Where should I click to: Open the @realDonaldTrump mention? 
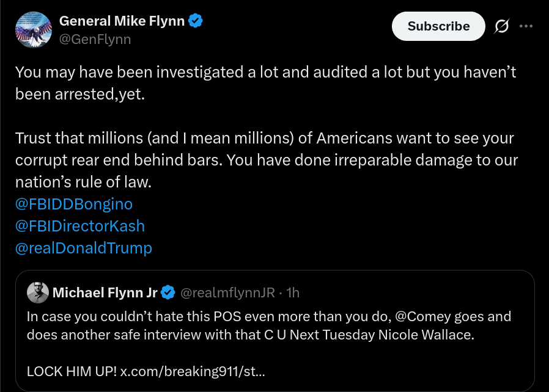coord(84,248)
